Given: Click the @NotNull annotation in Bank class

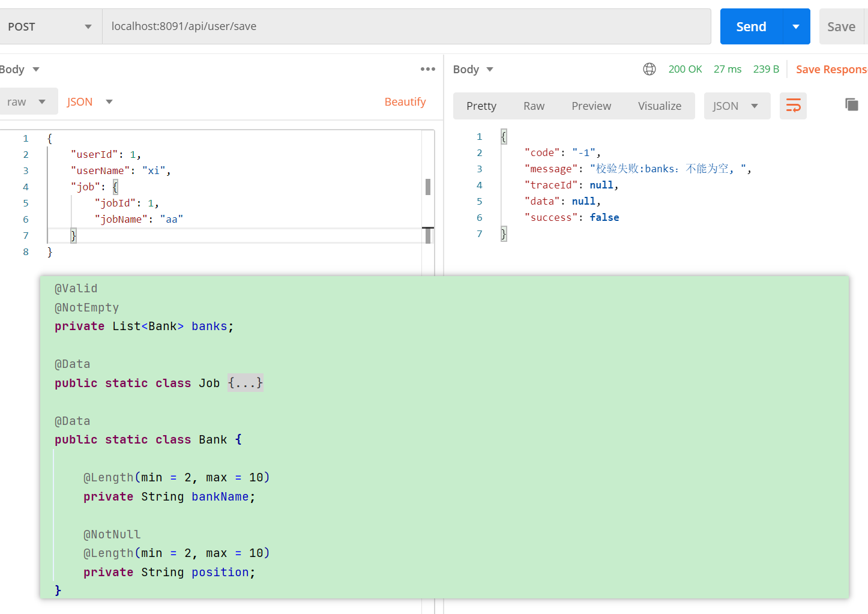Looking at the screenshot, I should pos(112,534).
